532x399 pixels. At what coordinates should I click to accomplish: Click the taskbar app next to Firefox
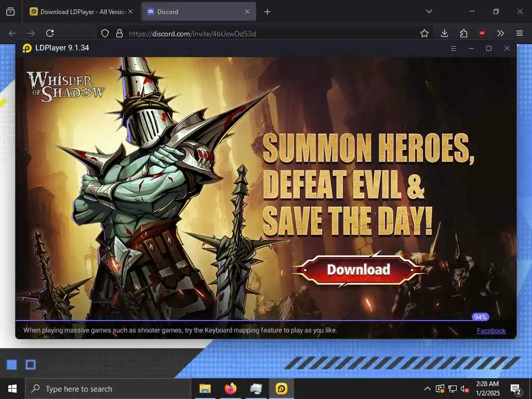(x=256, y=389)
